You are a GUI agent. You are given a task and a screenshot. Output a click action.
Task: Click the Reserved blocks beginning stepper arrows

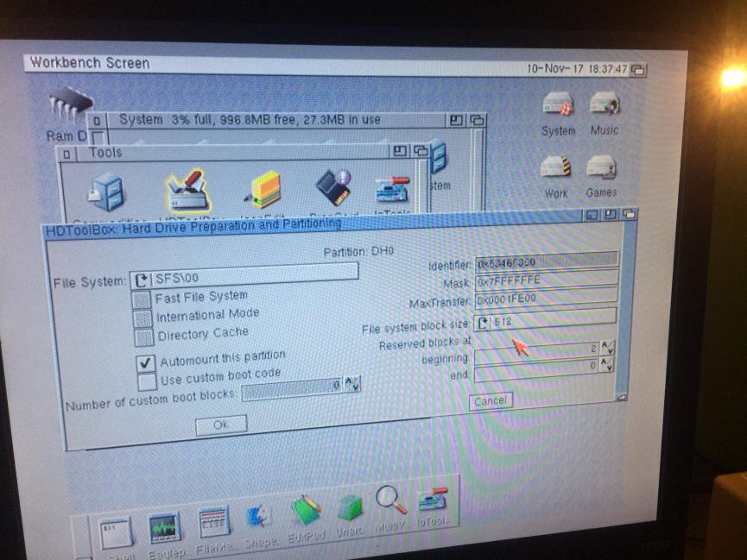click(x=608, y=349)
